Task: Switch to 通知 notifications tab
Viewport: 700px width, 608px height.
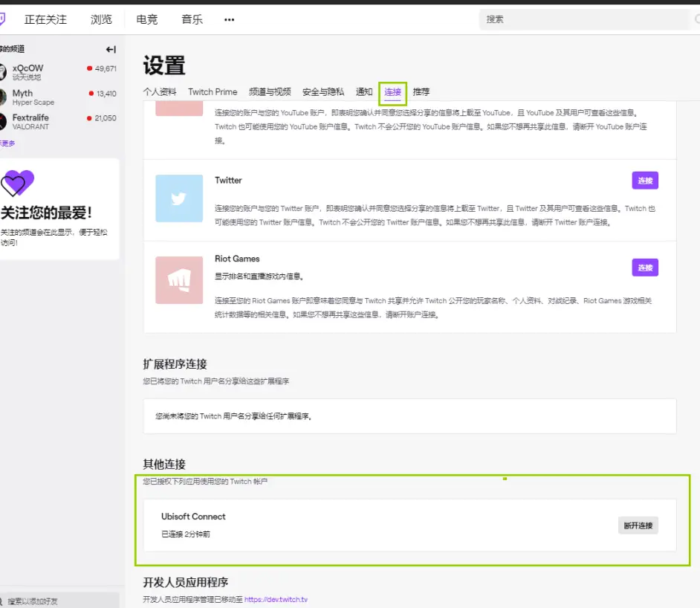Action: 364,92
